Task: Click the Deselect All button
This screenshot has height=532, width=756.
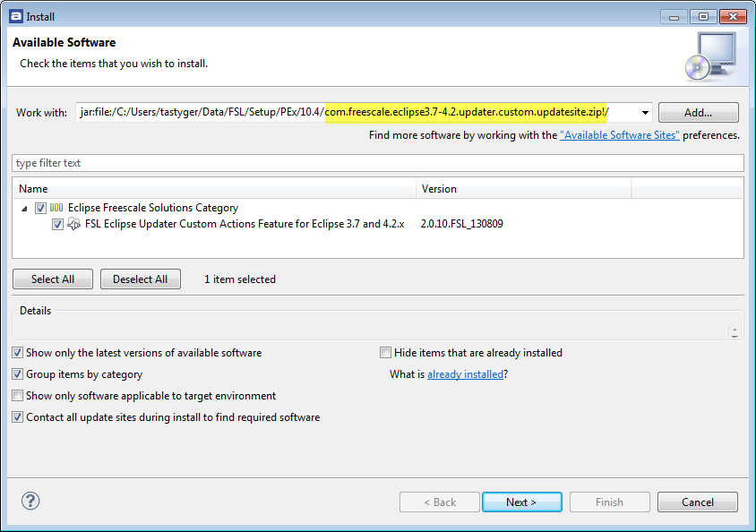Action: point(140,279)
